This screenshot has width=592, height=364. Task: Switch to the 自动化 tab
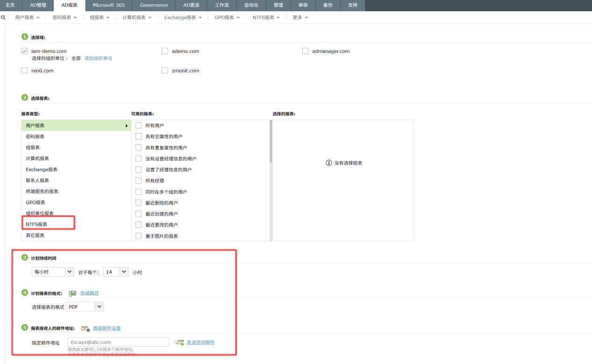click(x=251, y=5)
